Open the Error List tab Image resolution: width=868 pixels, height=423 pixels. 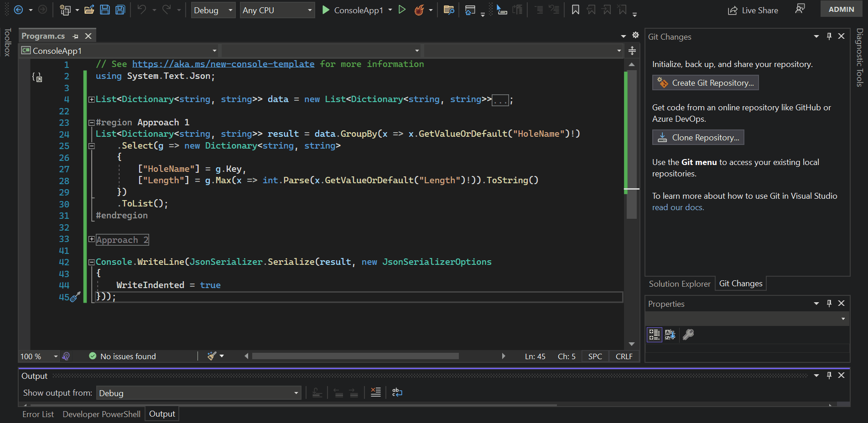click(x=38, y=414)
